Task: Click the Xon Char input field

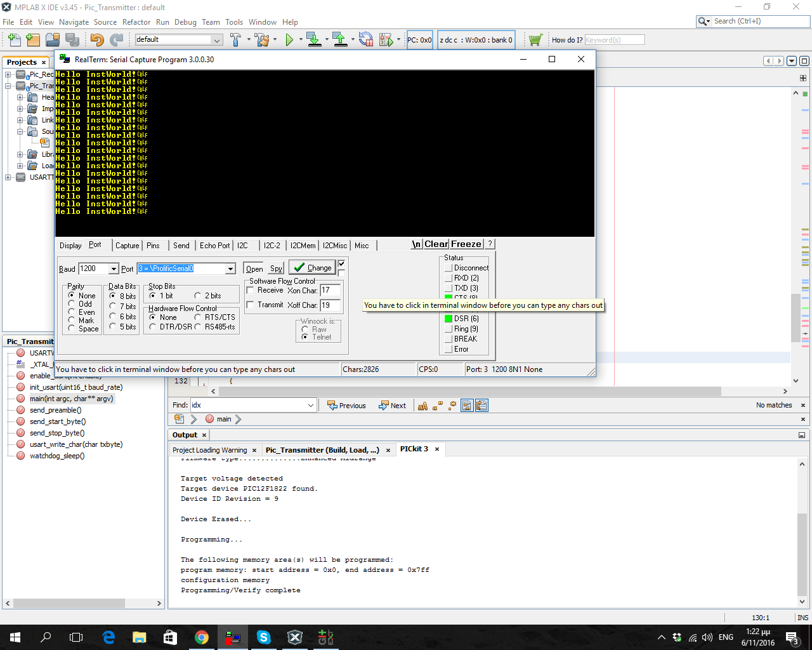Action: (x=331, y=291)
